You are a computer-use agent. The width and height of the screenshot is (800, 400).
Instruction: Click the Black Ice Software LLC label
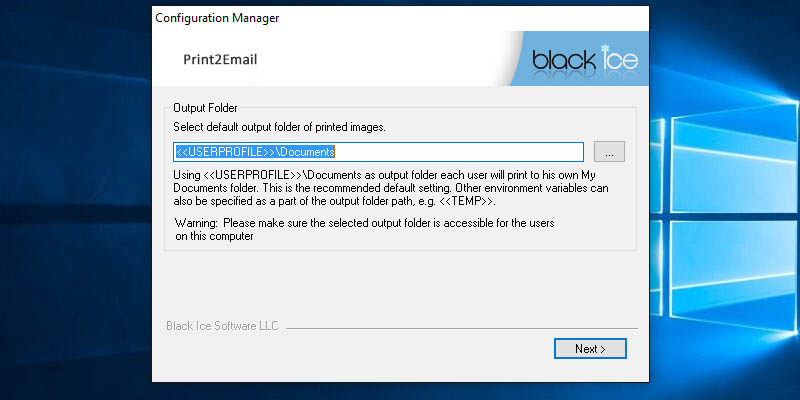[x=222, y=326]
